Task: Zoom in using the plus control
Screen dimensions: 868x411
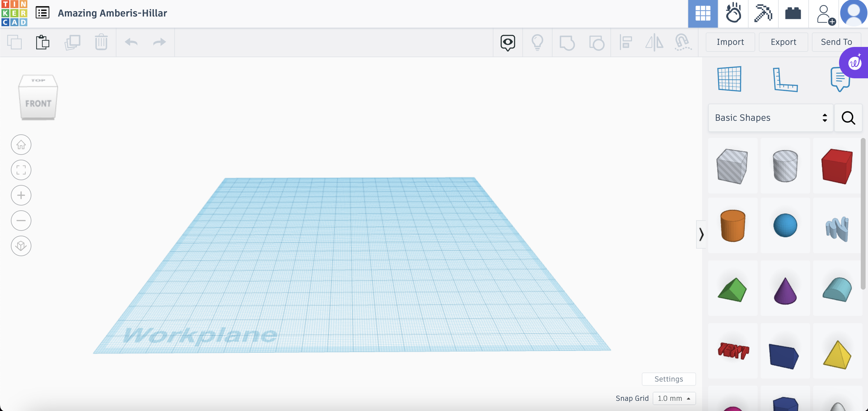Action: [x=21, y=195]
